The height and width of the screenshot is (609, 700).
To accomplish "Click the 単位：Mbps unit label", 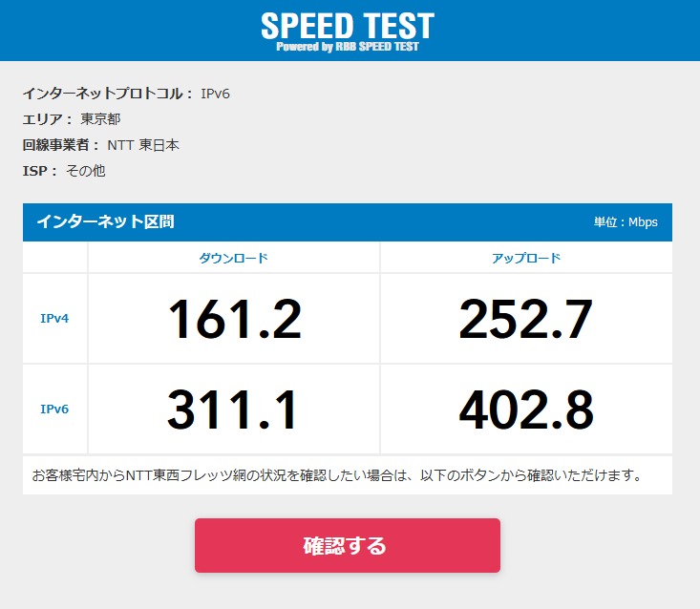I will point(626,221).
